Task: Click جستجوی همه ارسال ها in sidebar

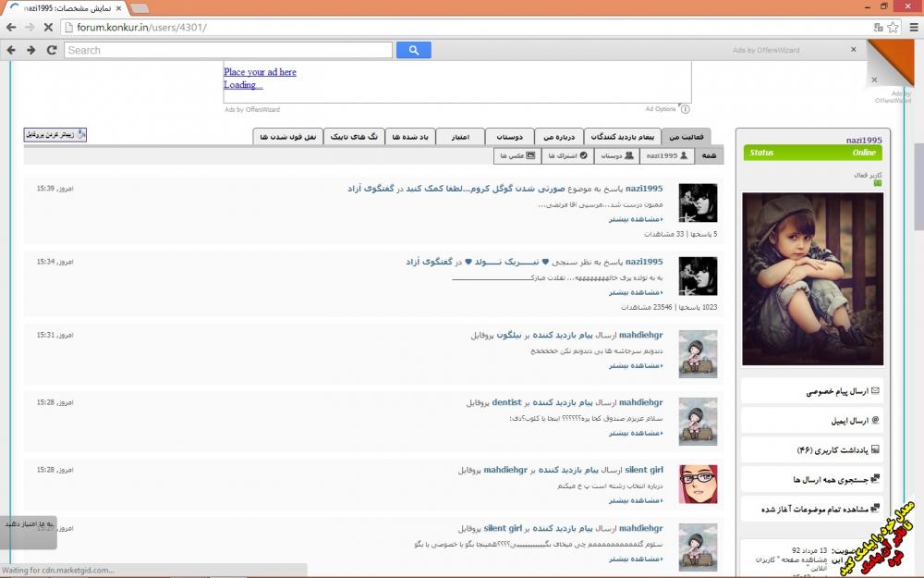Action: [831, 479]
